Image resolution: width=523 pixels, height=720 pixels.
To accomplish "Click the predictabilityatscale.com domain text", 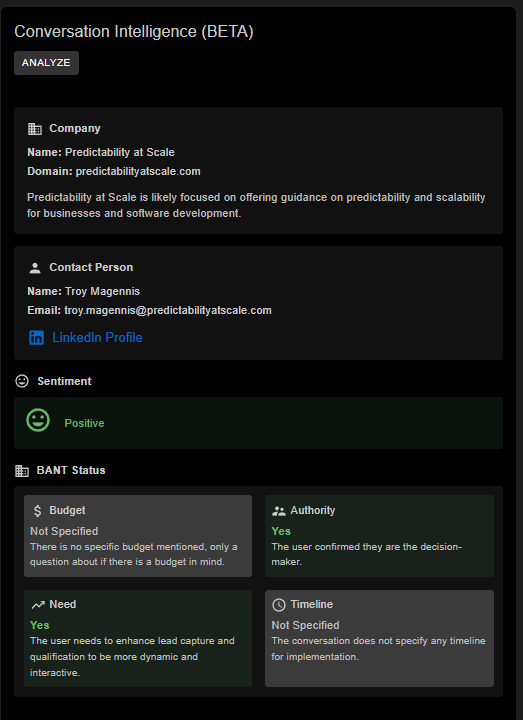I will tap(138, 172).
